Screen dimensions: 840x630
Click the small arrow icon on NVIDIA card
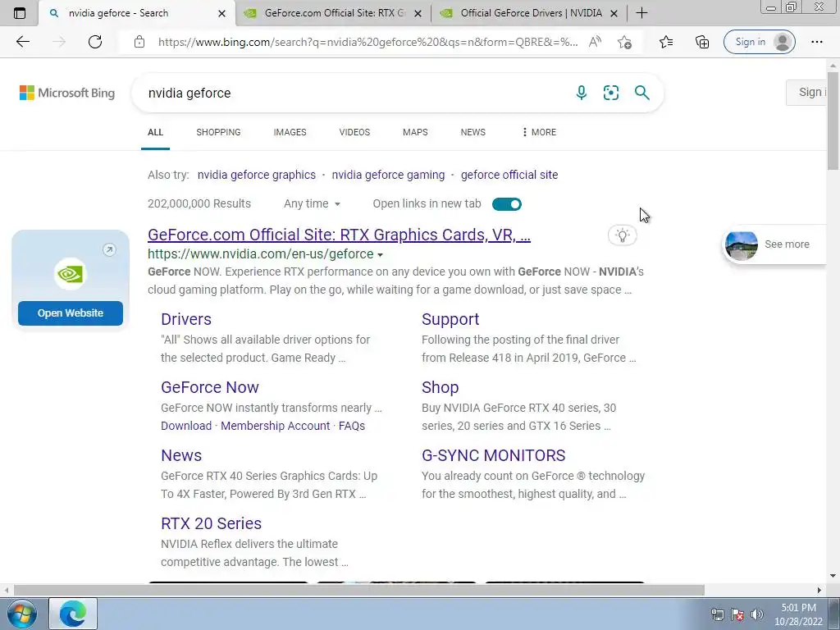point(109,249)
